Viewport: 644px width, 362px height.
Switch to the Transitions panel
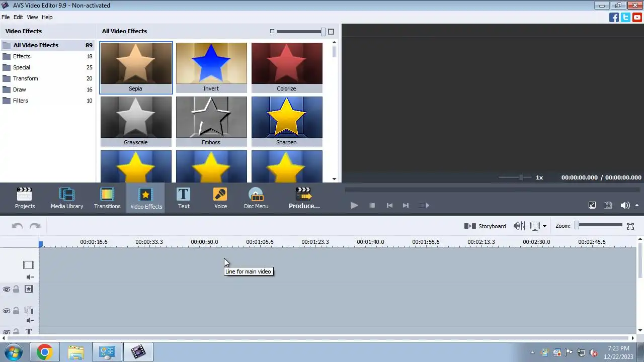point(107,198)
